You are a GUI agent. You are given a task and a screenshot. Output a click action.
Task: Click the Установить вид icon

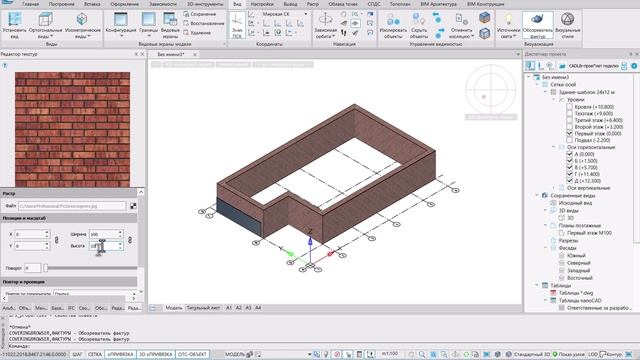point(14,20)
